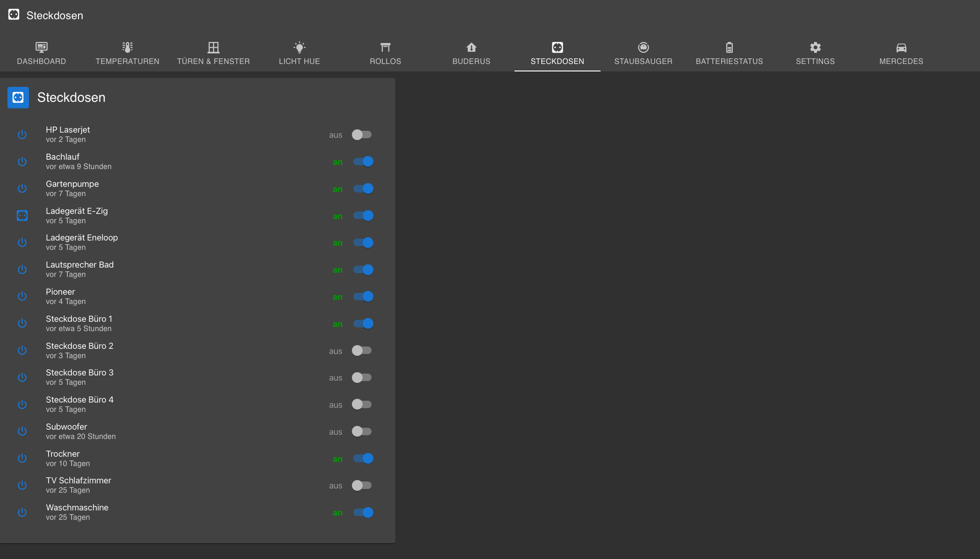Click the power icon beside Trockner
The width and height of the screenshot is (980, 559).
coord(22,458)
